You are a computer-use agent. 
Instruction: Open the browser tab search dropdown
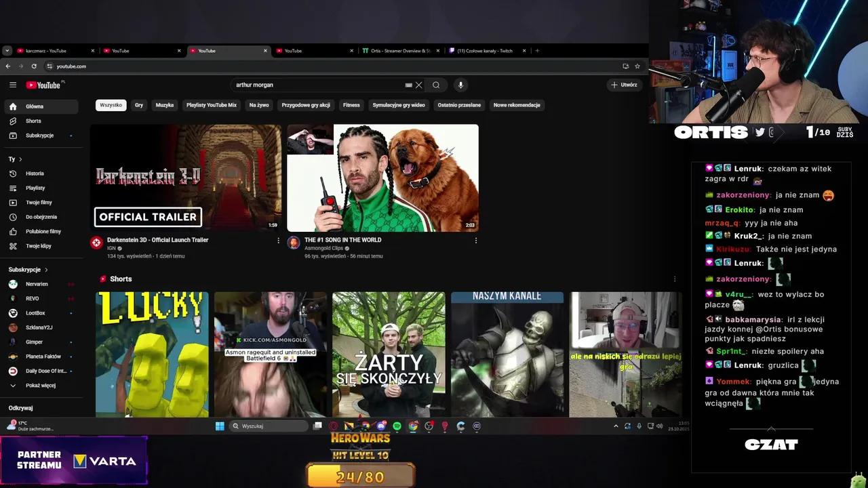pos(7,51)
